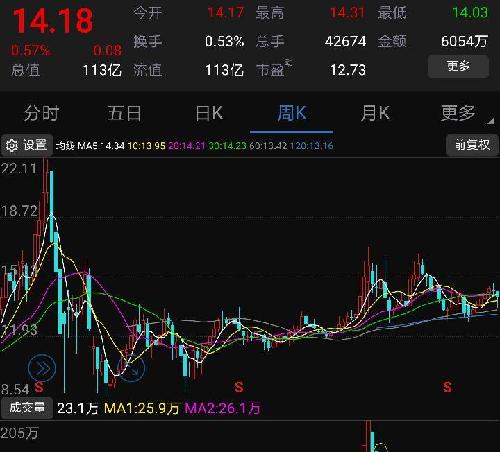Select the leftmost red S marker

(39, 387)
